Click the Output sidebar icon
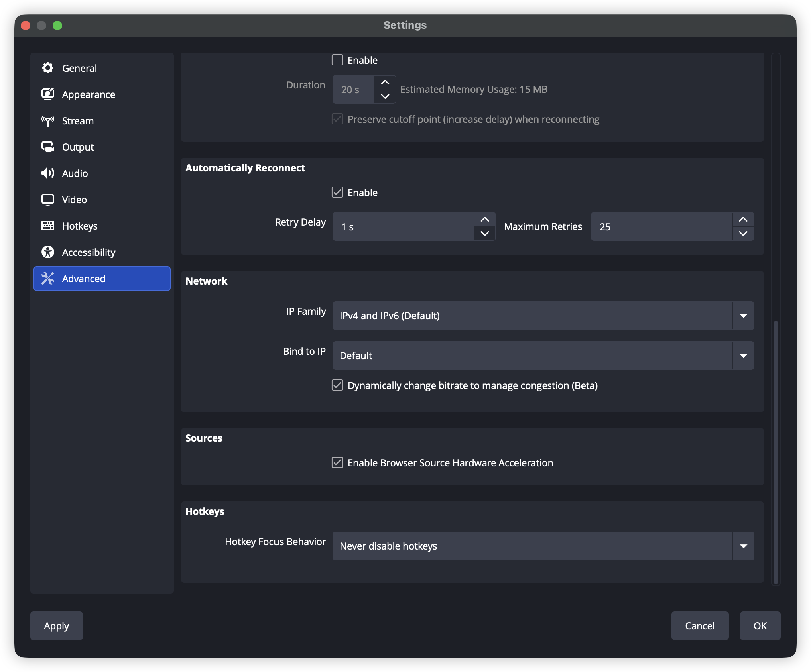 [x=48, y=147]
